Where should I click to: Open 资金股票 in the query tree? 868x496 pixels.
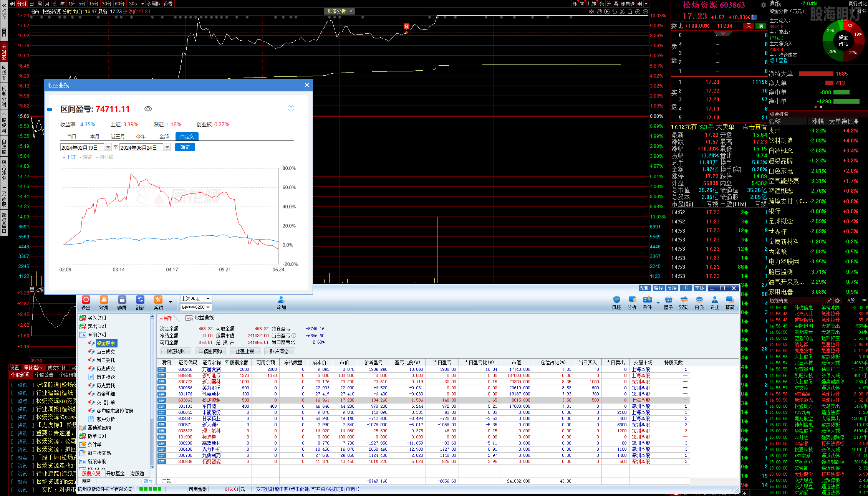106,343
